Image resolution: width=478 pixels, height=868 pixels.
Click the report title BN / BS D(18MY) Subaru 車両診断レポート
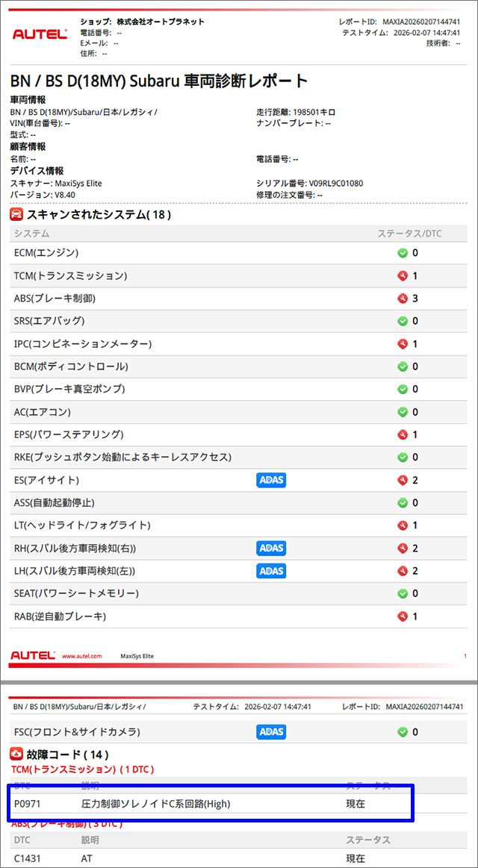coord(159,81)
